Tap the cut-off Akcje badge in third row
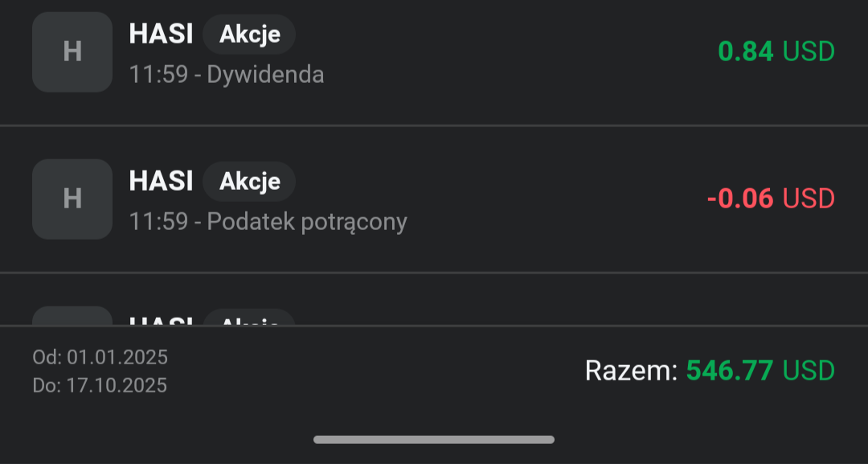Viewport: 868px width, 464px height. click(x=249, y=318)
